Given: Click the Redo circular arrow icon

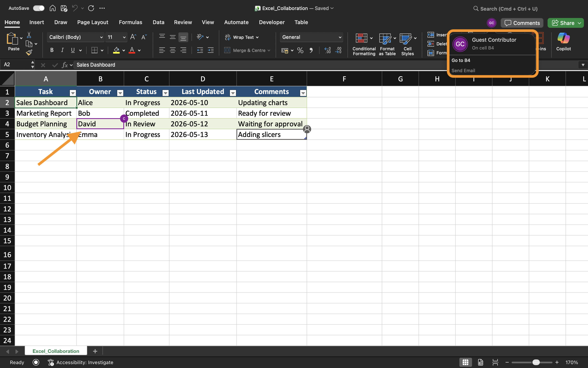Looking at the screenshot, I should pyautogui.click(x=91, y=8).
